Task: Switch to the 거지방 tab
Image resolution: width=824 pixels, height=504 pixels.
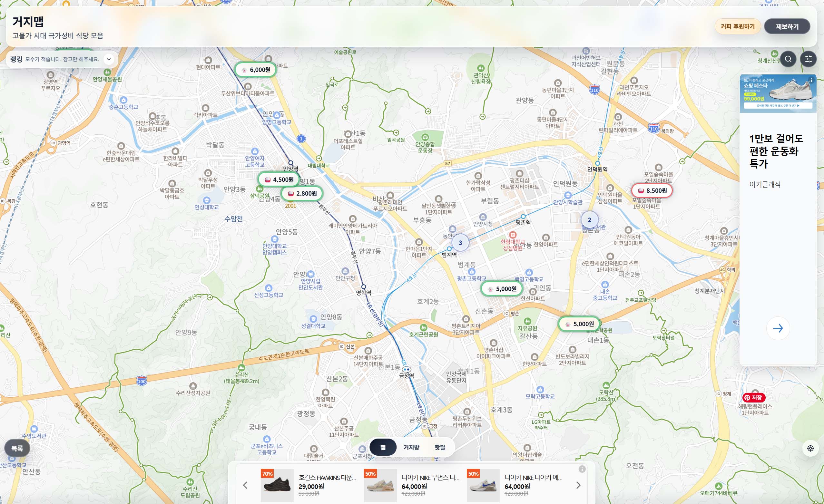Action: [411, 447]
